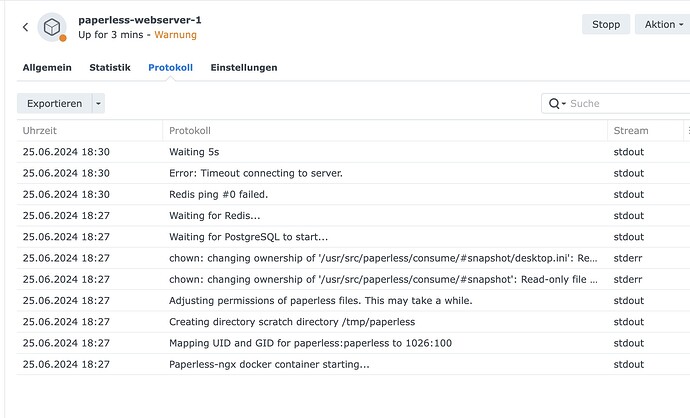Switch to the Allgemein tab
This screenshot has height=418, width=690.
[47, 68]
